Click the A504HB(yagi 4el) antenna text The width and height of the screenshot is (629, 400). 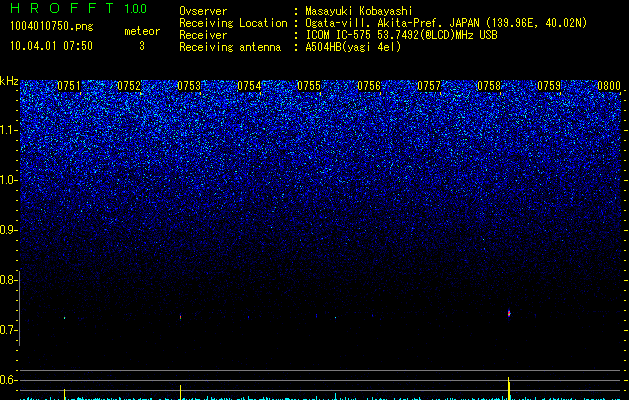[353, 47]
